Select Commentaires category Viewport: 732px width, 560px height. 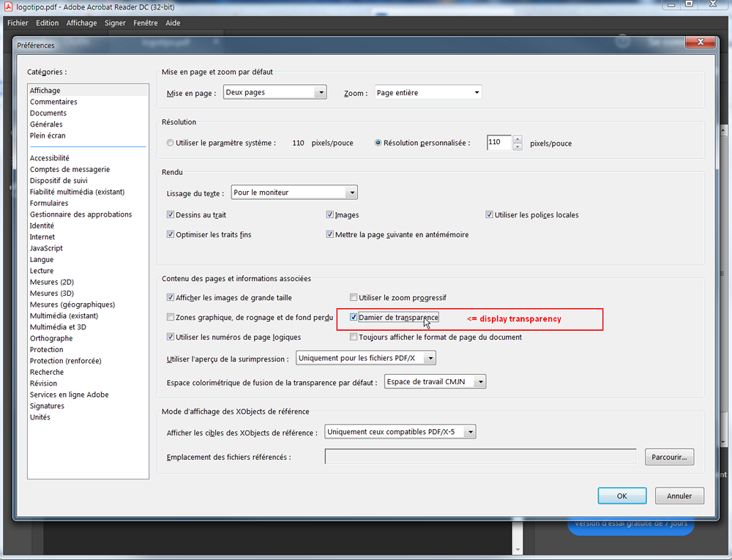pyautogui.click(x=88, y=102)
